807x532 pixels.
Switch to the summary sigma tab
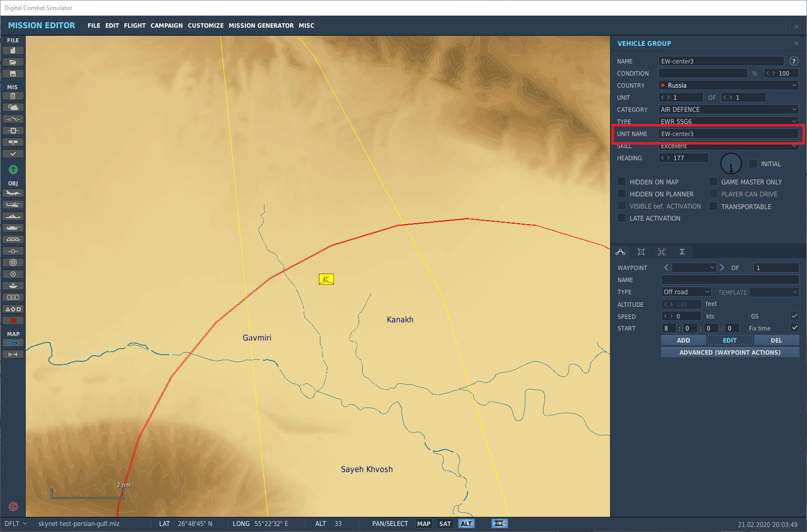682,251
